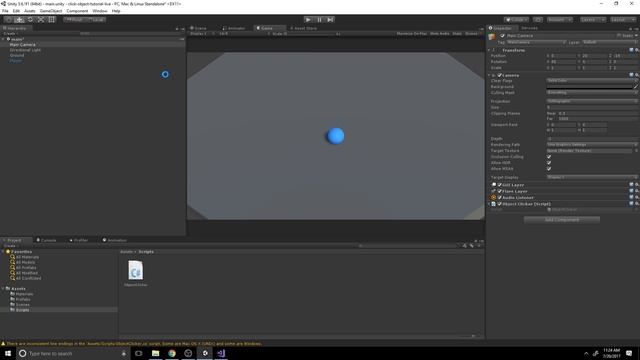Toggle the Allow MSAA checkbox
640x360 pixels.
pos(549,169)
